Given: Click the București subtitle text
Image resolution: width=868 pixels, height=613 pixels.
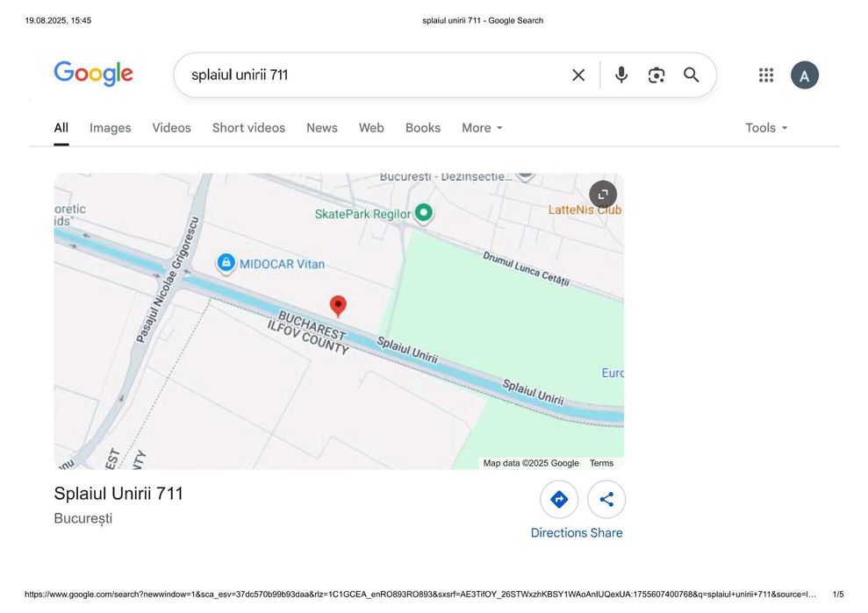Looking at the screenshot, I should (x=83, y=518).
